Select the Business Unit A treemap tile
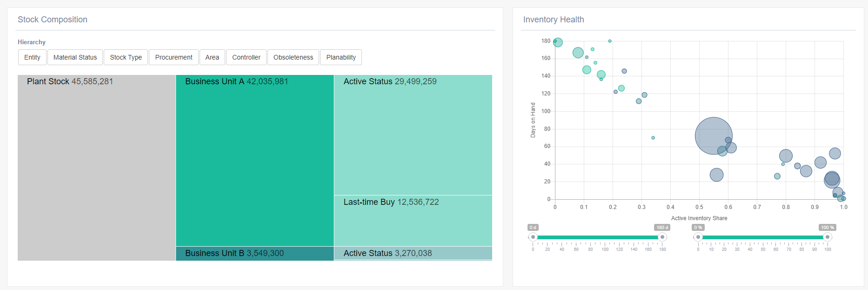The height and width of the screenshot is (290, 868). [x=254, y=161]
